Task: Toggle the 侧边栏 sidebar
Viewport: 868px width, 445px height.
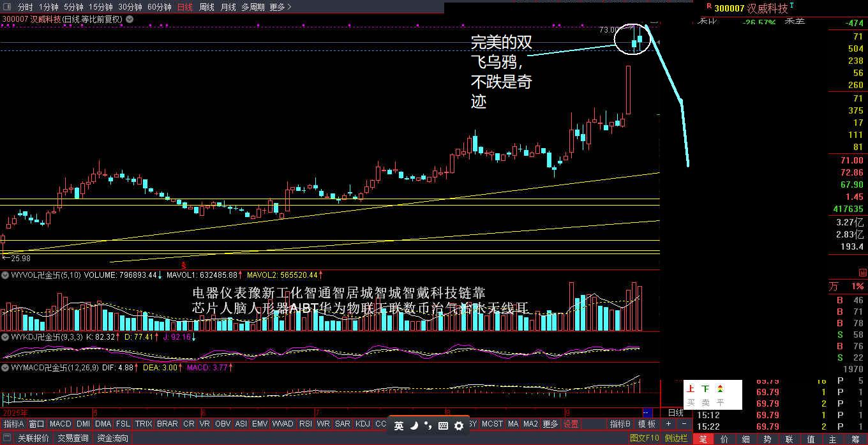Action: (x=676, y=438)
